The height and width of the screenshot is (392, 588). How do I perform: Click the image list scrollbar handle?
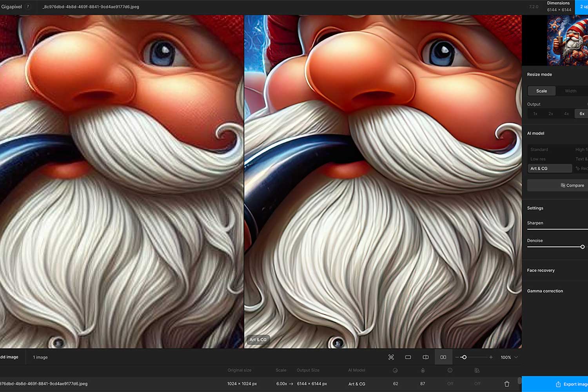519,381
